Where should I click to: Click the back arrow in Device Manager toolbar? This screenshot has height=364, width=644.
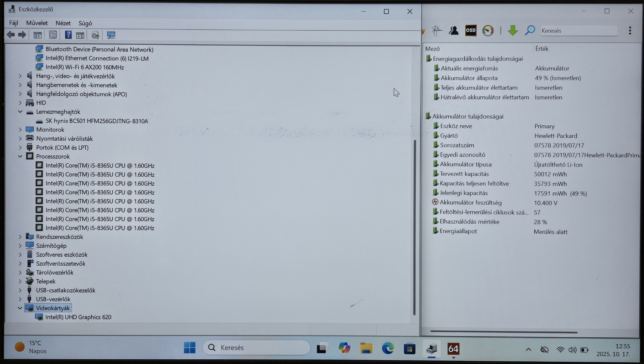11,35
